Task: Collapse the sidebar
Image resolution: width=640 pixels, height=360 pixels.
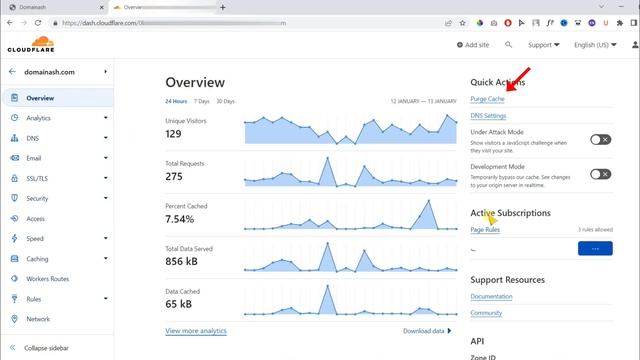Action: [39, 348]
